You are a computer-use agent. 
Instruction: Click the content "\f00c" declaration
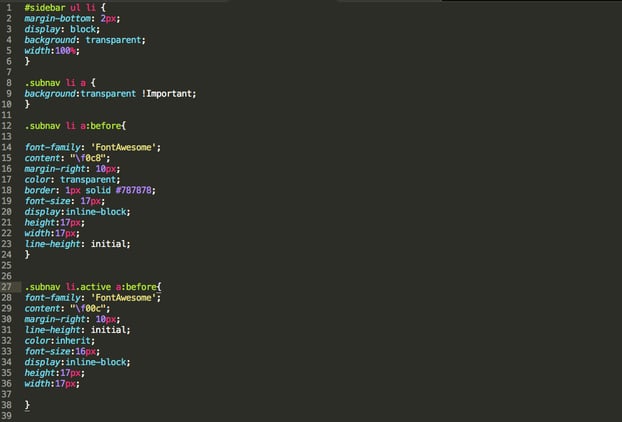[x=67, y=308]
